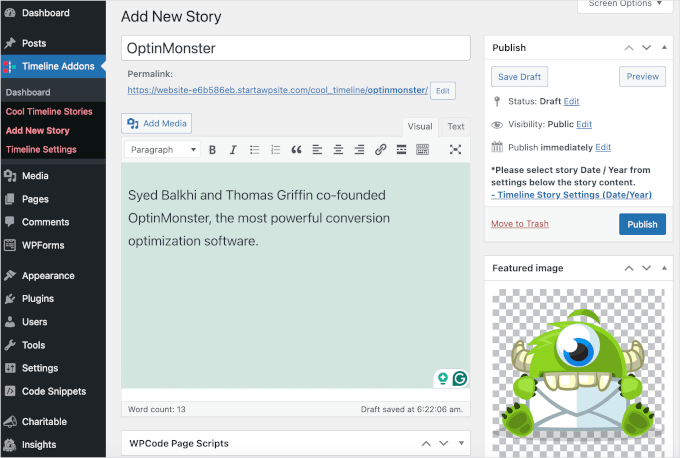Move WPCode Page Scripts box up

(426, 443)
